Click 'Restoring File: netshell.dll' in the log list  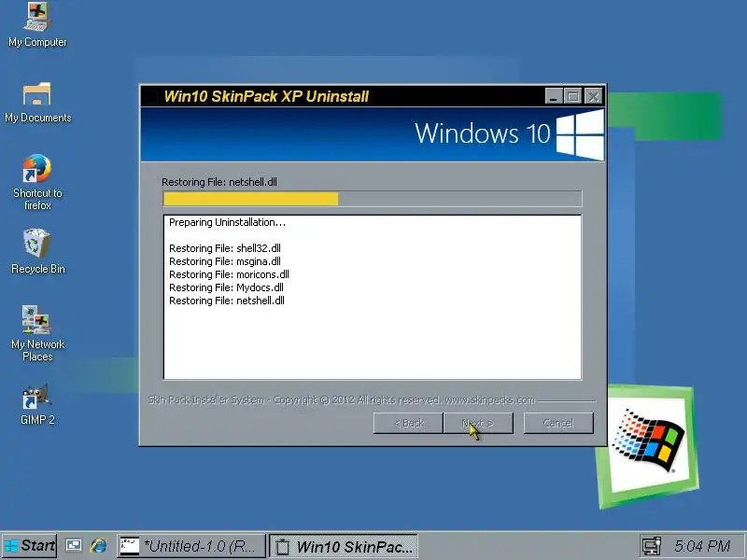tap(227, 301)
